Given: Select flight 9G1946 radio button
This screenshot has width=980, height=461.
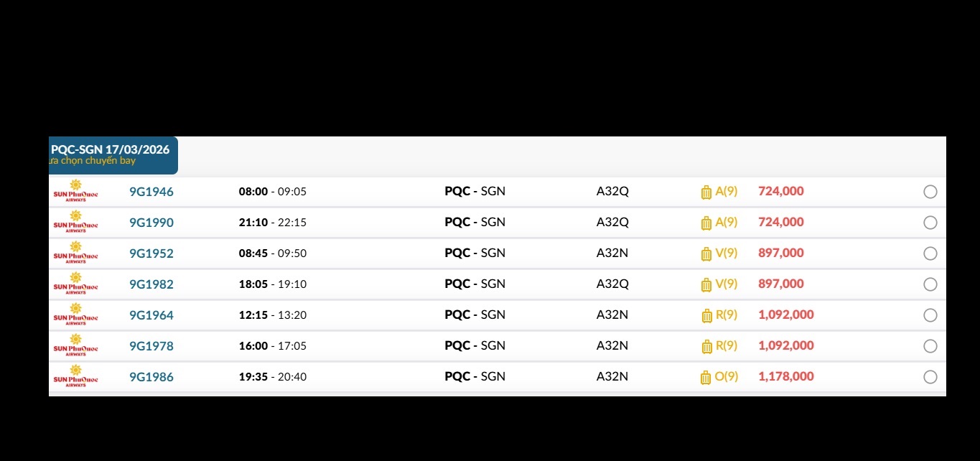Looking at the screenshot, I should point(930,192).
